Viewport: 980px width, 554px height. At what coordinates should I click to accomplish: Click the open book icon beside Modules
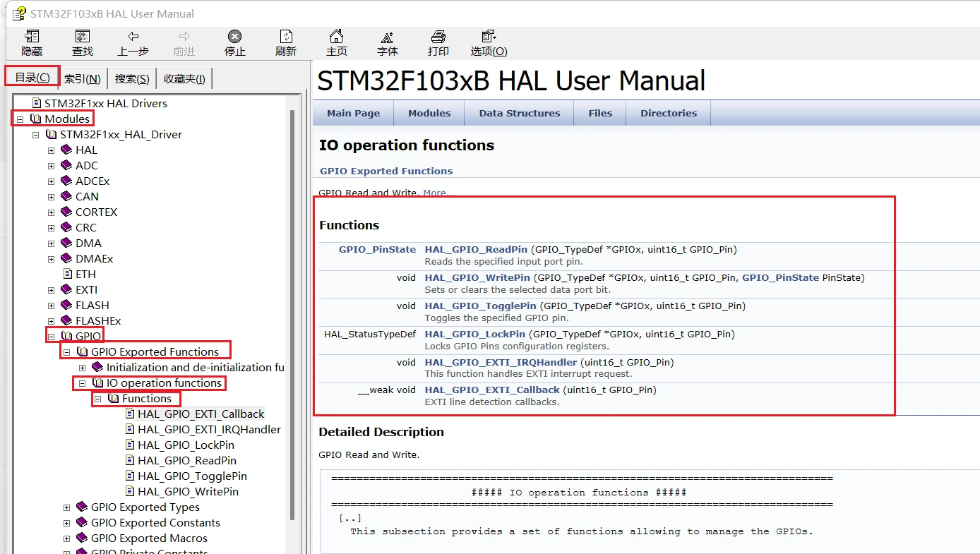[36, 119]
